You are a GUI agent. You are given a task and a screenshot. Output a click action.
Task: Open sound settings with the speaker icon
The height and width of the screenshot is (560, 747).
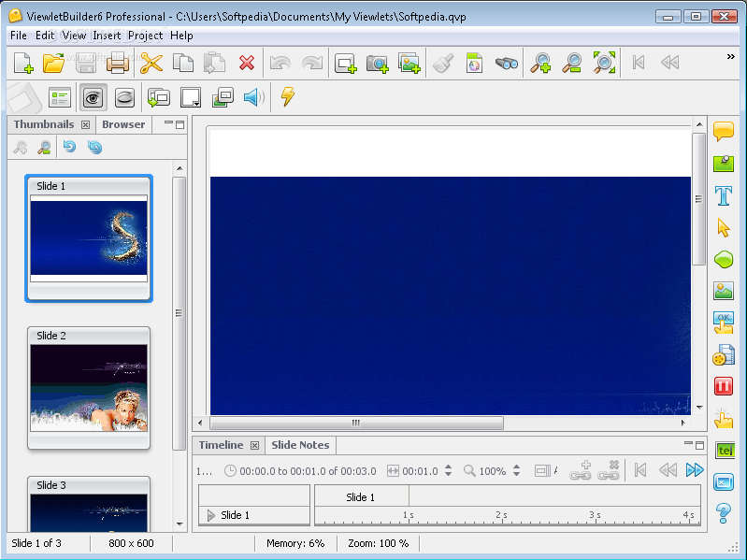(x=254, y=97)
